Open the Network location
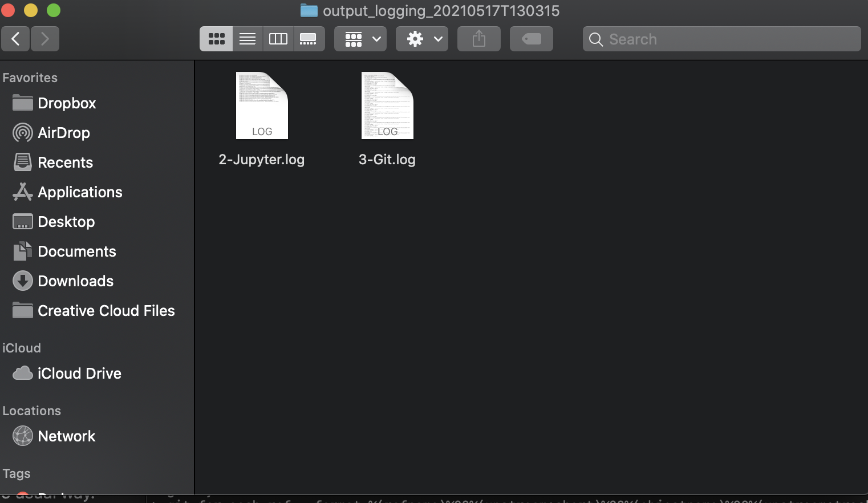 coord(66,436)
